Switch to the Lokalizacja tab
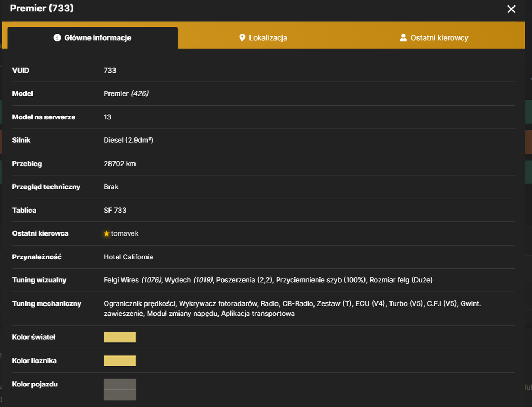 (x=263, y=37)
